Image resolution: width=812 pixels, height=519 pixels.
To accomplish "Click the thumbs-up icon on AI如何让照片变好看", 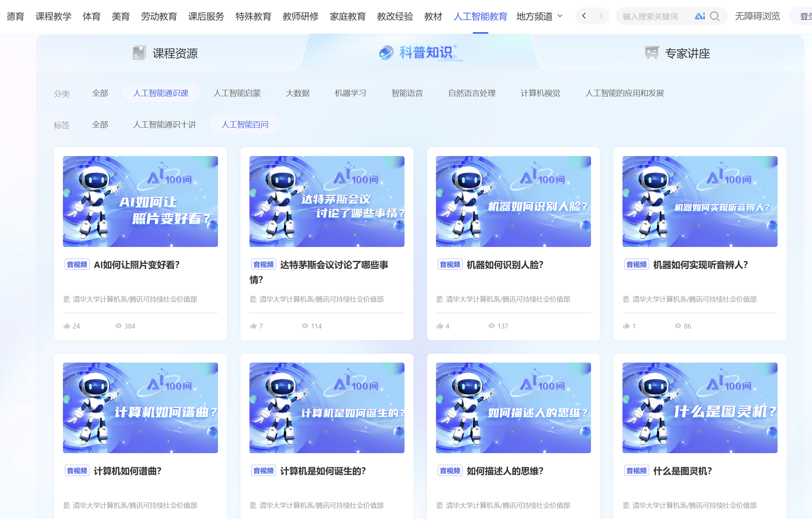I will point(67,326).
